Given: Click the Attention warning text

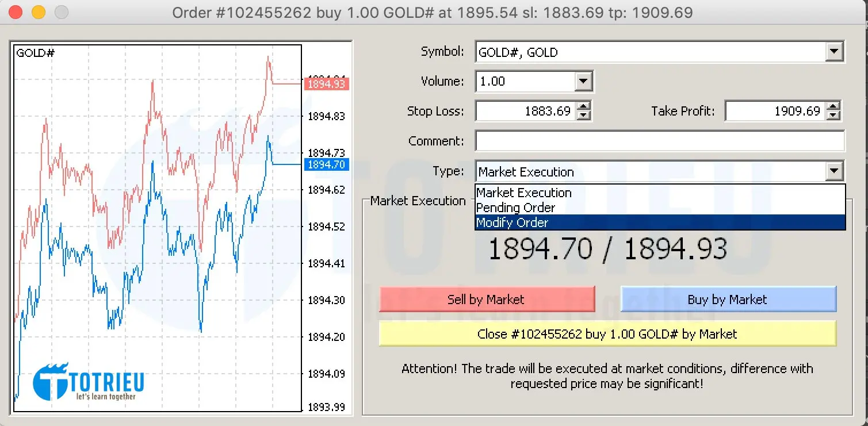Looking at the screenshot, I should click(607, 376).
